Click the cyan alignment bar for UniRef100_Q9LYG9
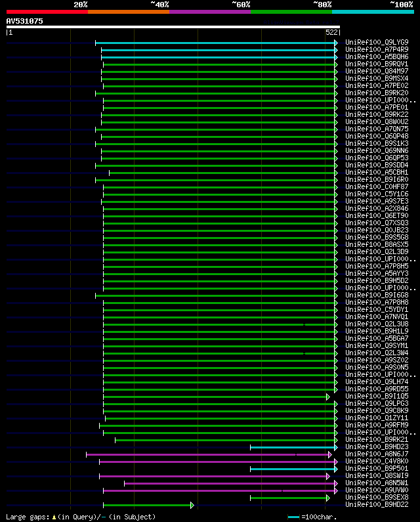This screenshot has height=522, width=420. click(x=215, y=43)
